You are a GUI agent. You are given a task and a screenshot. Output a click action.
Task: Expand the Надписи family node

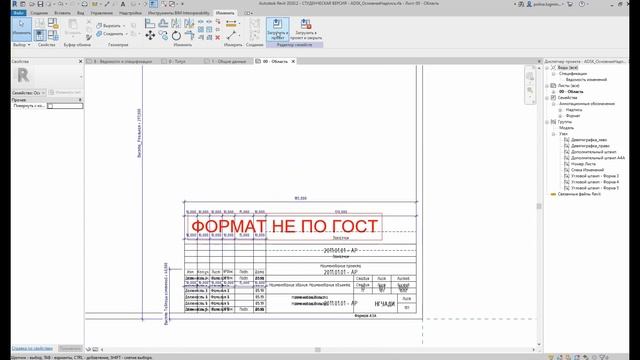point(560,110)
